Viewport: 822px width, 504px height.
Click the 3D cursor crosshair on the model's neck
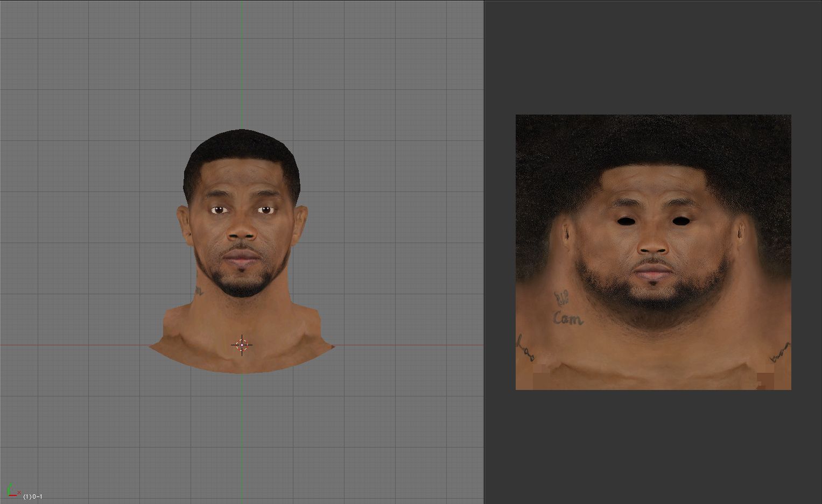pos(242,345)
